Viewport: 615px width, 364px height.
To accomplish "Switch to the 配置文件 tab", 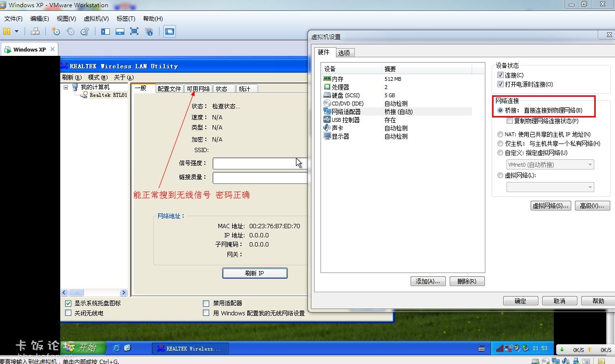I will pyautogui.click(x=169, y=89).
